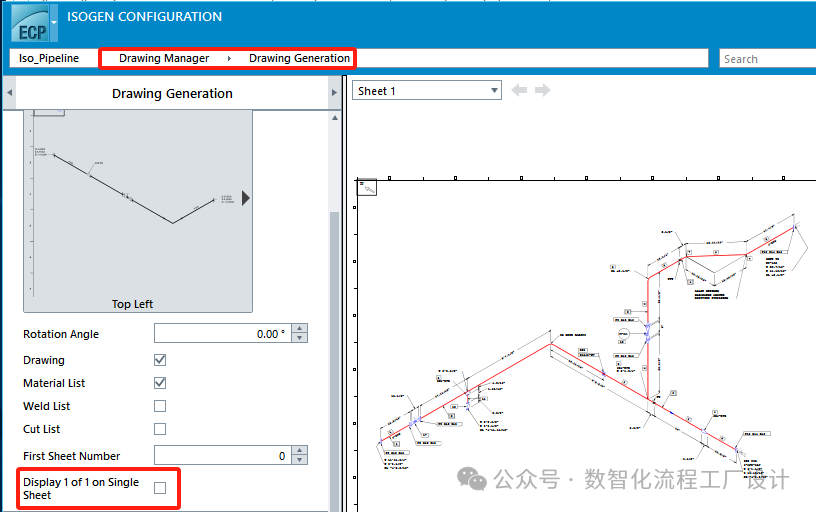Open Drawing Generation breadcrumb
Screen dimensions: 816x512
[x=299, y=58]
